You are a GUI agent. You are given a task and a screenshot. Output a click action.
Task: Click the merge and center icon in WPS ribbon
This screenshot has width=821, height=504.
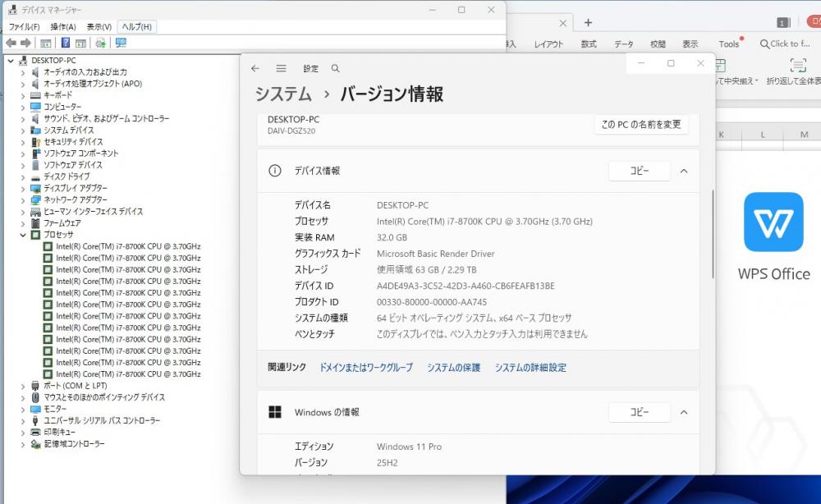[721, 66]
